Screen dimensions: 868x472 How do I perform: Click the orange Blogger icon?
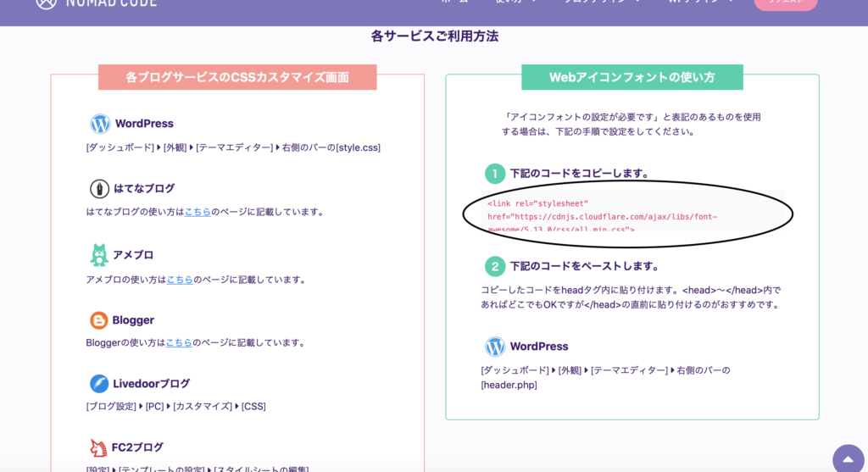pyautogui.click(x=99, y=320)
